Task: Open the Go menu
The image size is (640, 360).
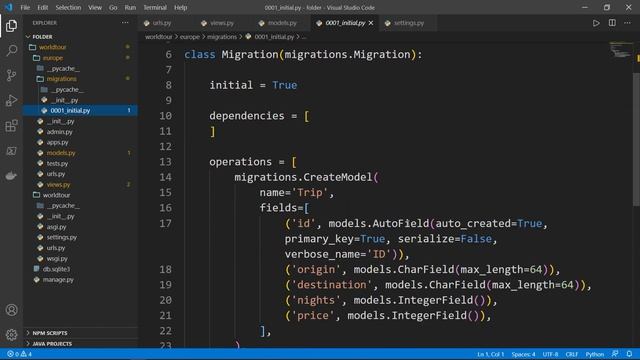Action: click(x=113, y=7)
